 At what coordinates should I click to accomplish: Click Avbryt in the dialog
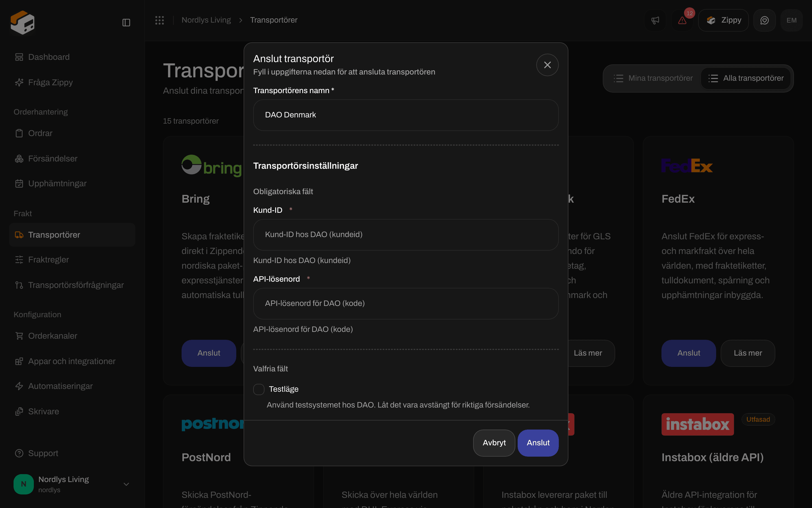pyautogui.click(x=494, y=443)
